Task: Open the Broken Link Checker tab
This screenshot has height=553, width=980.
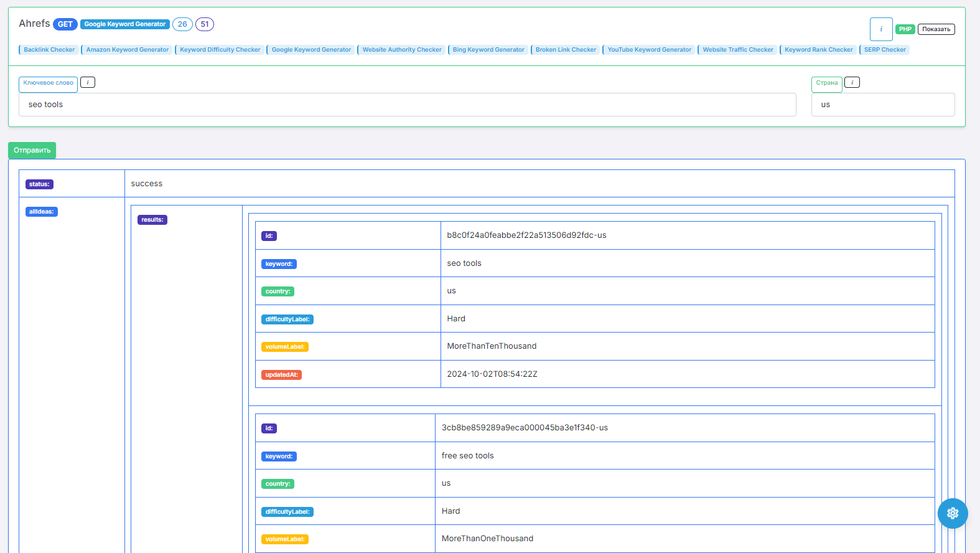Action: (x=566, y=50)
